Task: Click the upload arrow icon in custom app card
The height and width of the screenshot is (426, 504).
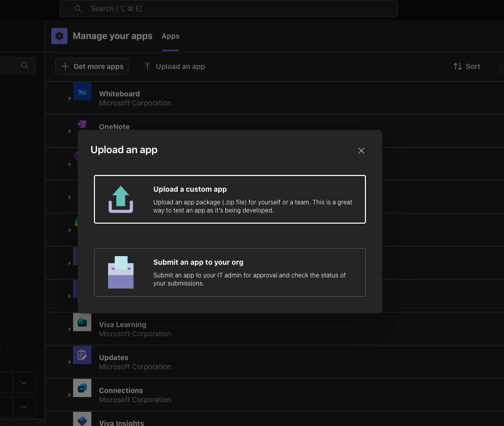Action: [x=121, y=199]
